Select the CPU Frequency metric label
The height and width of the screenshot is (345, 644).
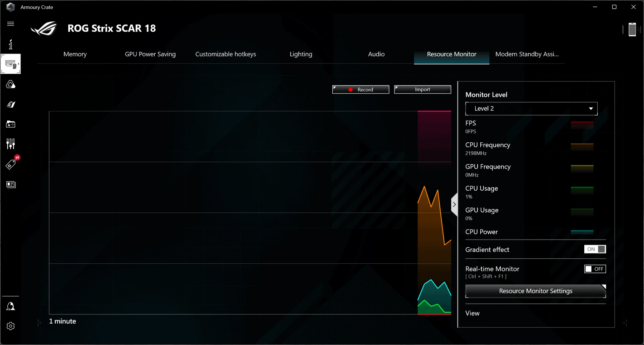(x=488, y=145)
